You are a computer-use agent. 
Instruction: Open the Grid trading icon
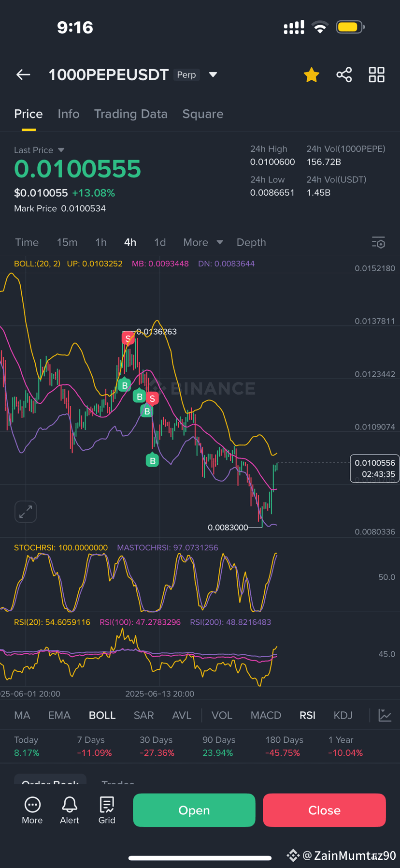pos(107,810)
